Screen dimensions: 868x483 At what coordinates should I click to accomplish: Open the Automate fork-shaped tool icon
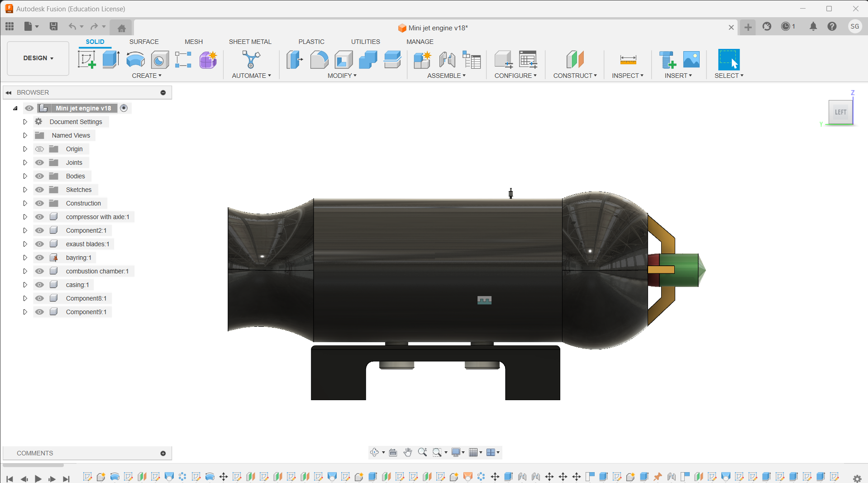[x=251, y=60]
